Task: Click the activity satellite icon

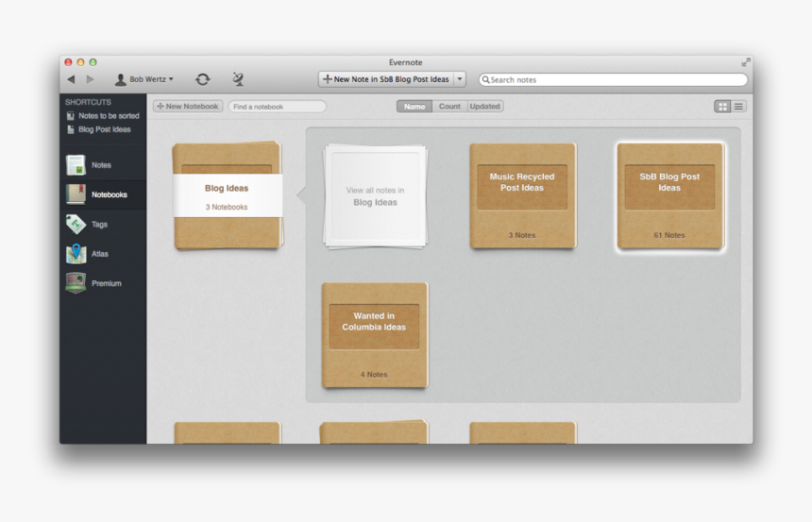Action: (238, 78)
